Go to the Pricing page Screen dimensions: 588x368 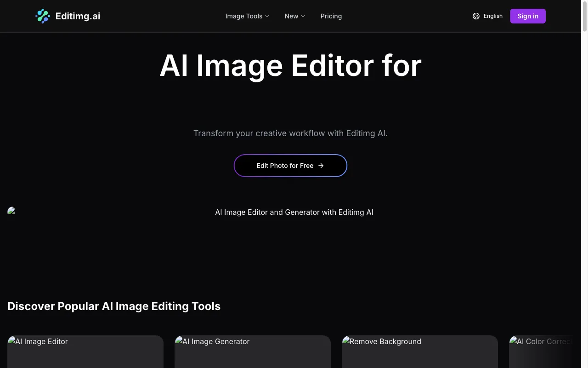point(331,16)
